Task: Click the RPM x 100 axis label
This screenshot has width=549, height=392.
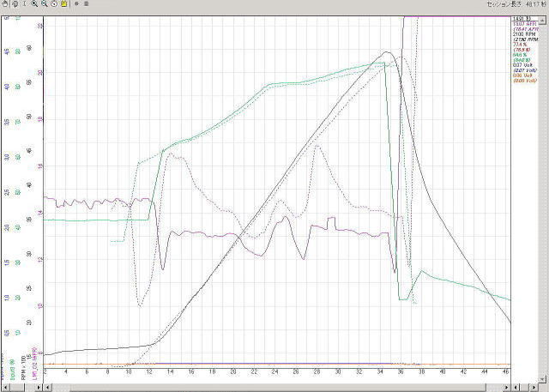Action: coord(23,368)
